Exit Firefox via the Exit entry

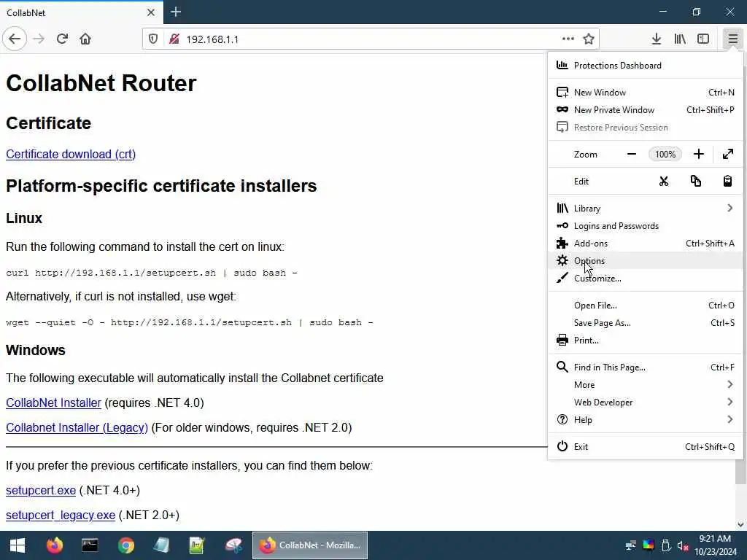(x=645, y=447)
